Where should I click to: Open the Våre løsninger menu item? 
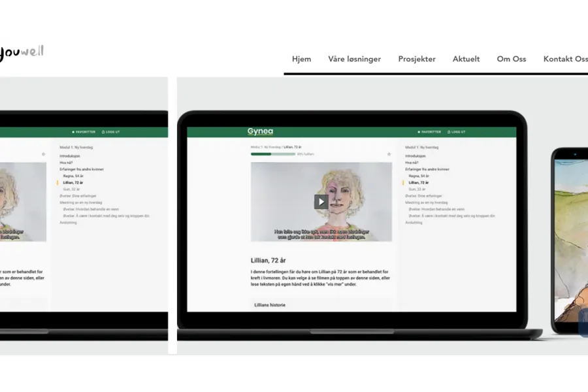(x=354, y=59)
